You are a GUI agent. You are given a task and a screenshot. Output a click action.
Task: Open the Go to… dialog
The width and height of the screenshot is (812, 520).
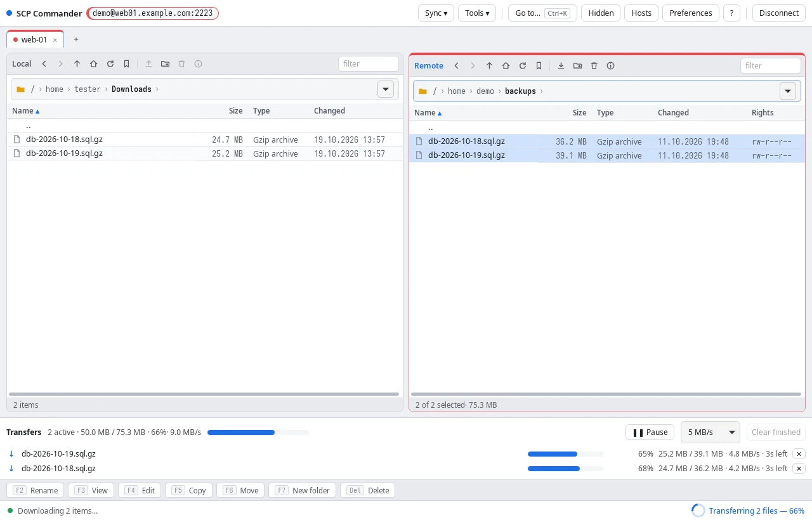542,13
